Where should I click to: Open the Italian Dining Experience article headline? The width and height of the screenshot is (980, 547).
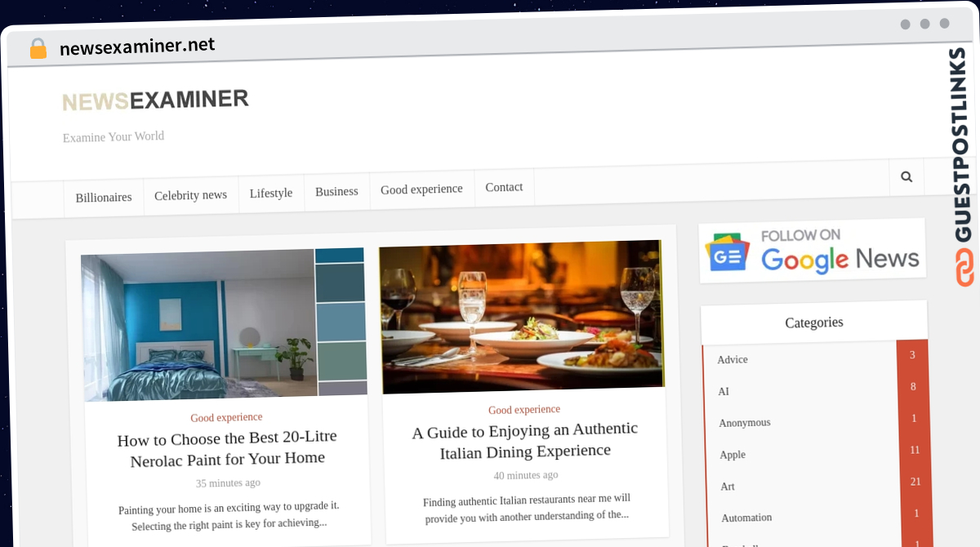(x=525, y=441)
